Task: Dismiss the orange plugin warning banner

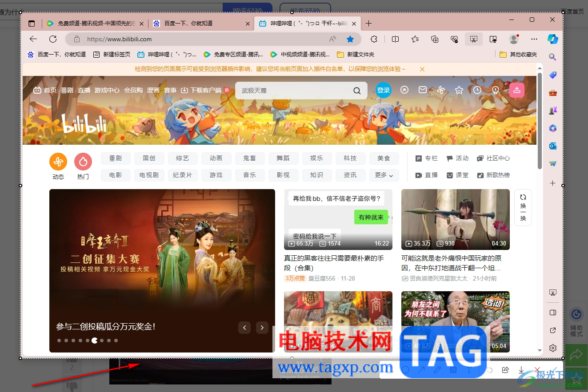Action: tap(422, 69)
